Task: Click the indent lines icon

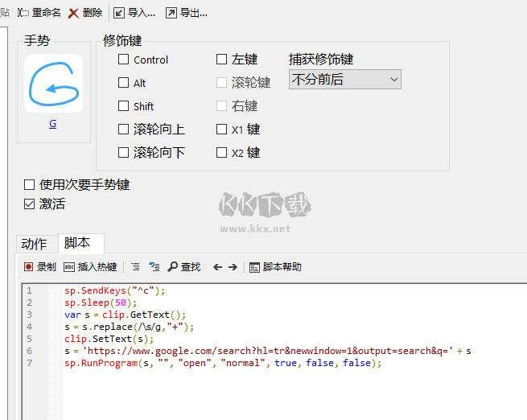Action: (x=135, y=267)
